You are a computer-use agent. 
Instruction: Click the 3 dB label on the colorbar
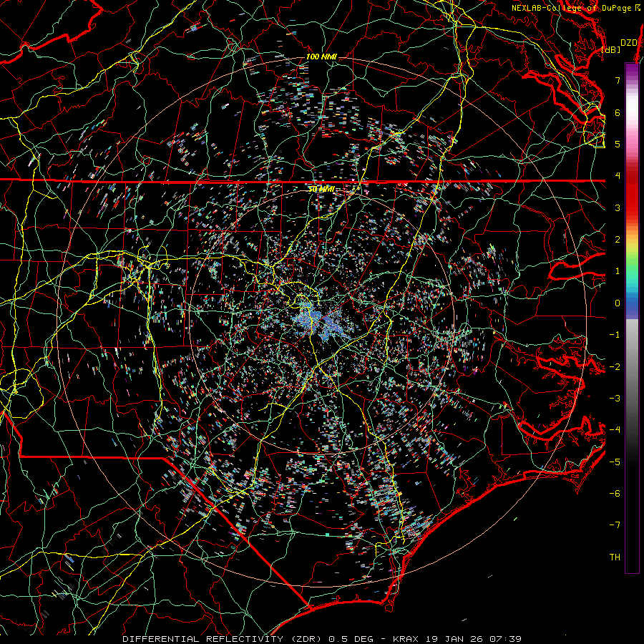[618, 208]
